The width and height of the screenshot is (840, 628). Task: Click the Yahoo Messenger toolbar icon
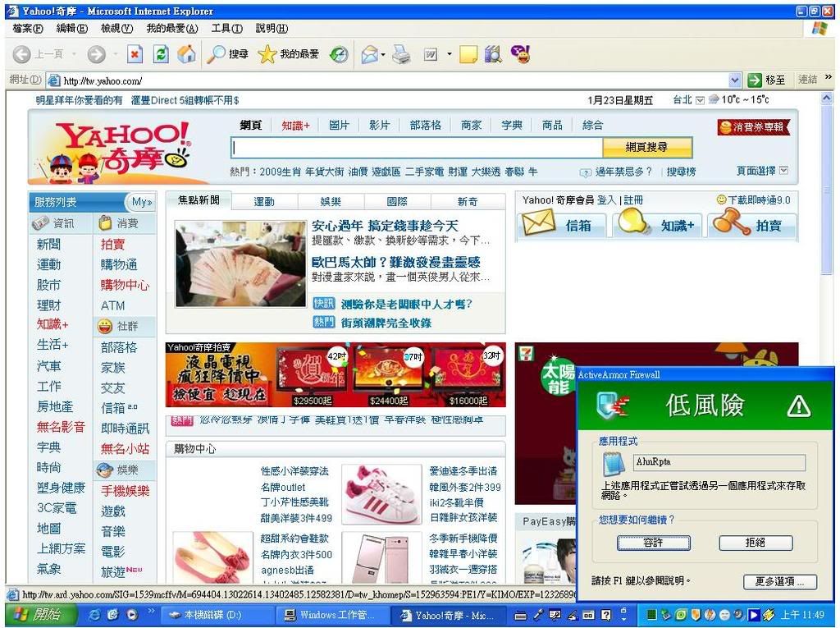tap(519, 54)
